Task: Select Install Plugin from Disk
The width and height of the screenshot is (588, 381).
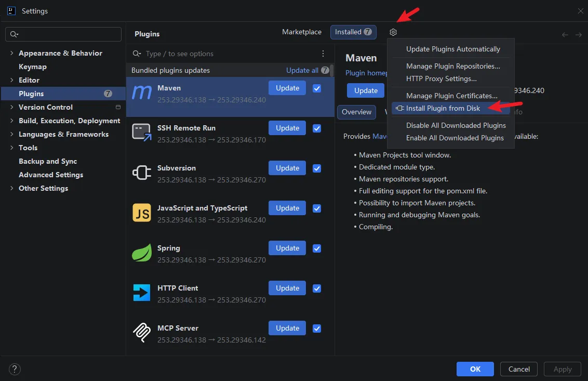Action: pos(451,108)
